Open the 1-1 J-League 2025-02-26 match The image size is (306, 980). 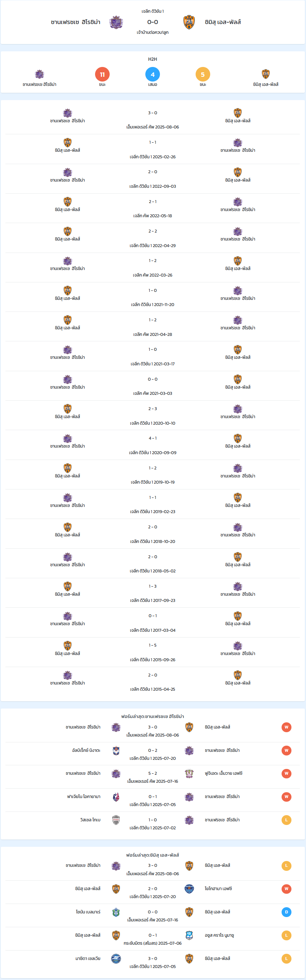(153, 149)
